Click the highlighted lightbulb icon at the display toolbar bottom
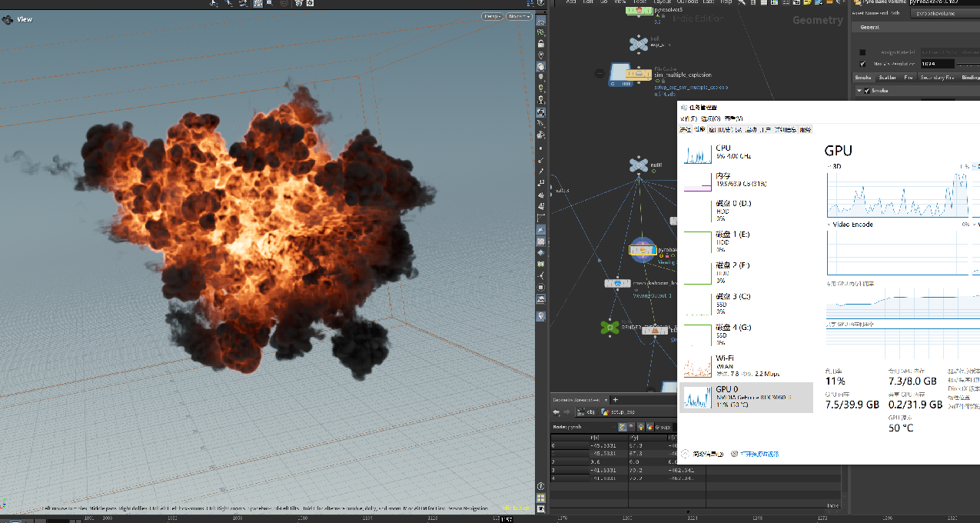The height and width of the screenshot is (523, 980). 542,316
